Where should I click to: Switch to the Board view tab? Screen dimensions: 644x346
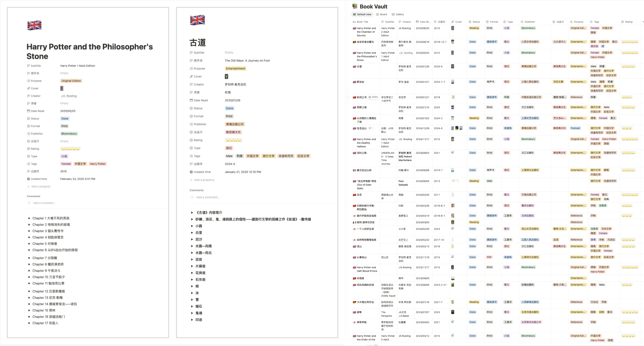click(x=381, y=14)
